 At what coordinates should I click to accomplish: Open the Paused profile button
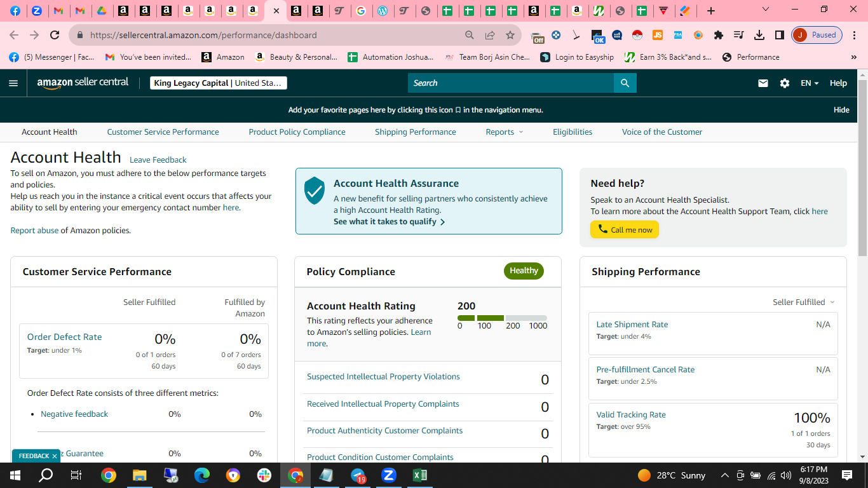(x=817, y=35)
